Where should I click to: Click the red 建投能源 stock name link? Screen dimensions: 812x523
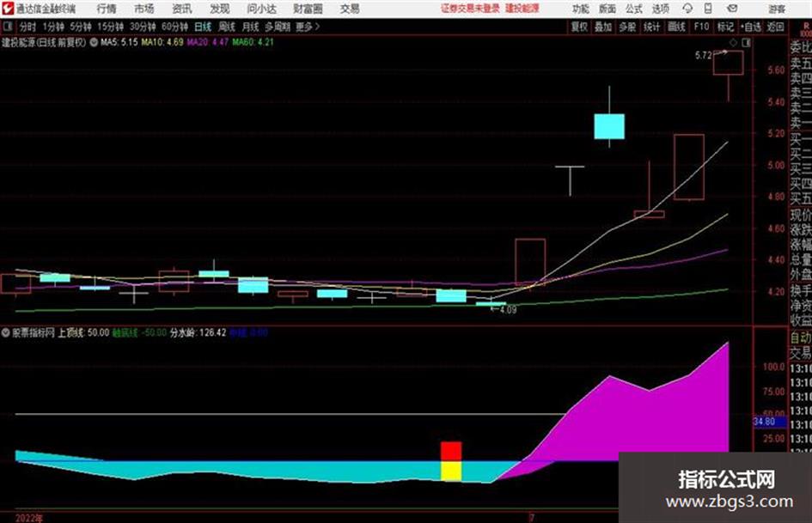(522, 9)
